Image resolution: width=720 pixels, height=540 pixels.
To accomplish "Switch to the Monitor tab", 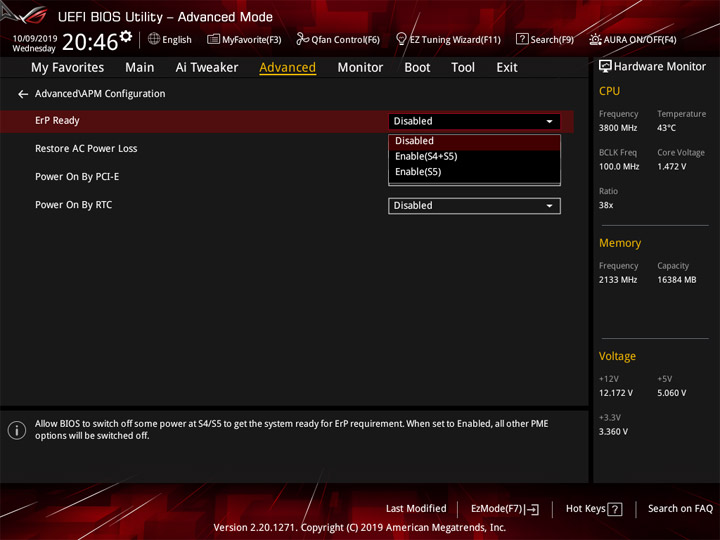I will click(x=360, y=68).
